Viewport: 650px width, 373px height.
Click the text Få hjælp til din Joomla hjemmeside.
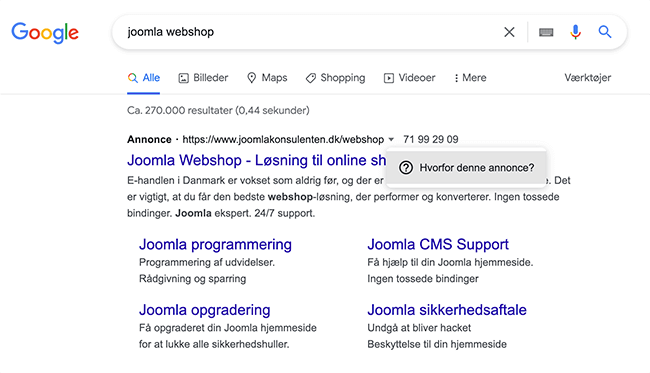pos(450,262)
